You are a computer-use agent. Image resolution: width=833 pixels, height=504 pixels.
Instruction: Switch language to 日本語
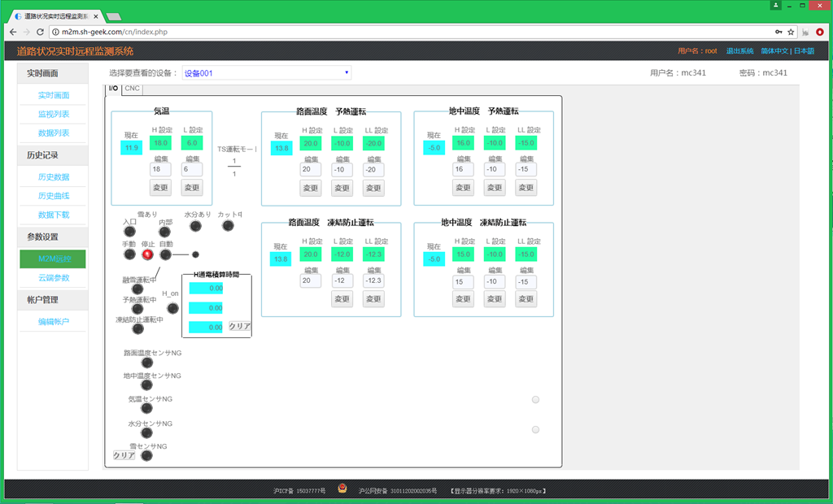point(804,50)
